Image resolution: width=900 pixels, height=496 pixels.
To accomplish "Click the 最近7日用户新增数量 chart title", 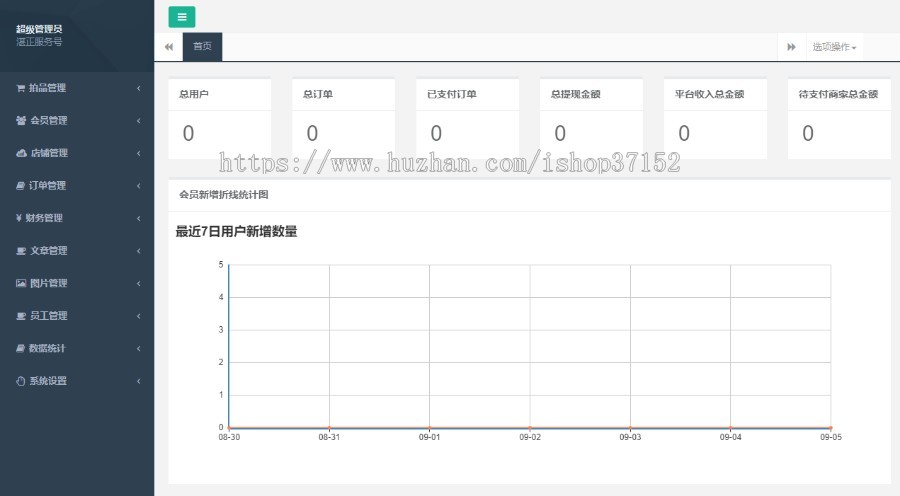I will pyautogui.click(x=236, y=232).
